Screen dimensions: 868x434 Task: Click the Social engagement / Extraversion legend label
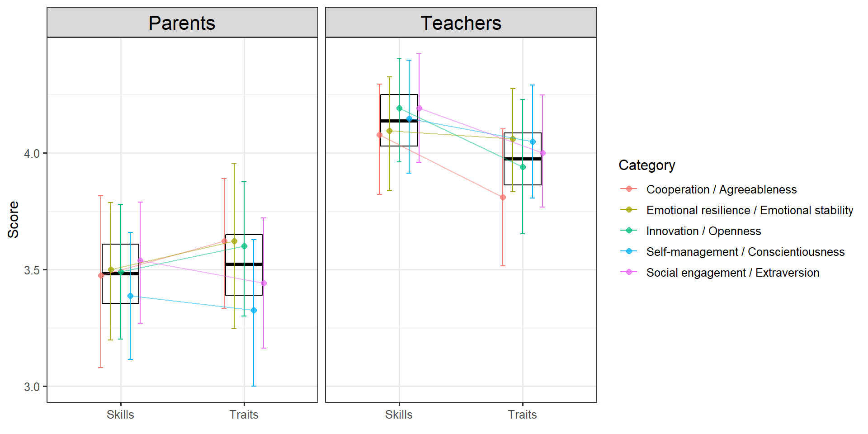tap(732, 273)
